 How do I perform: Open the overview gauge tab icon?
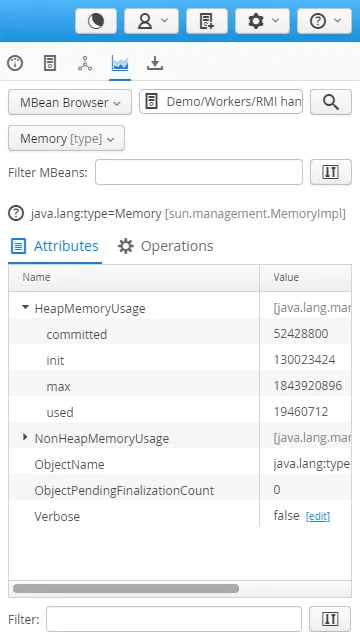(x=15, y=64)
